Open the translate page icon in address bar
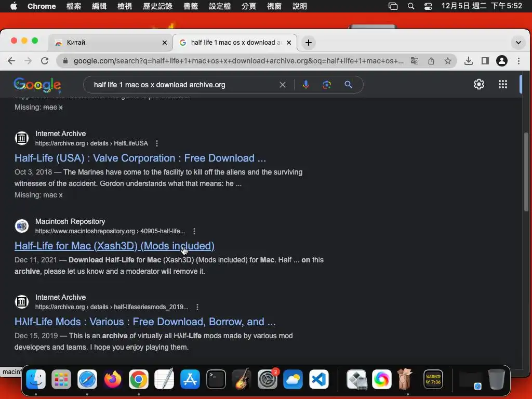Screen dimensions: 532x399 pos(414,61)
